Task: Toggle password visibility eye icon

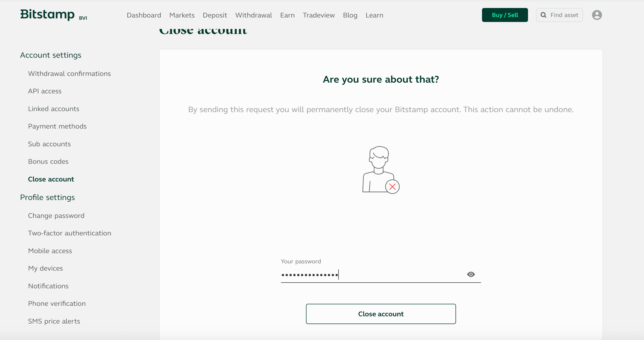Action: click(x=471, y=274)
